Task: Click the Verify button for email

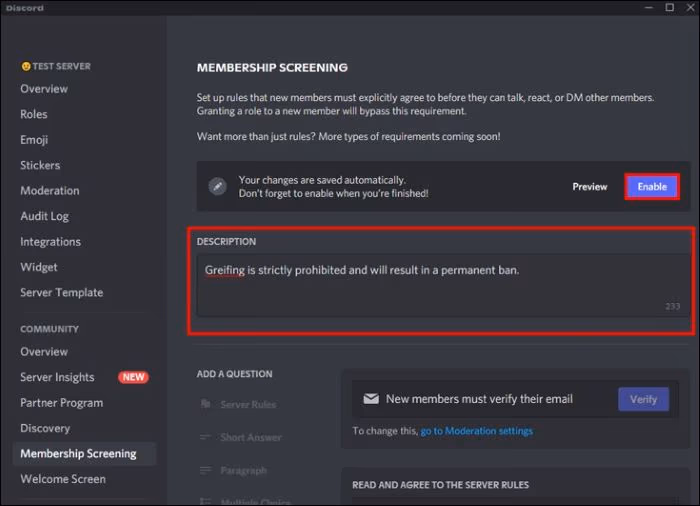Action: (x=643, y=399)
